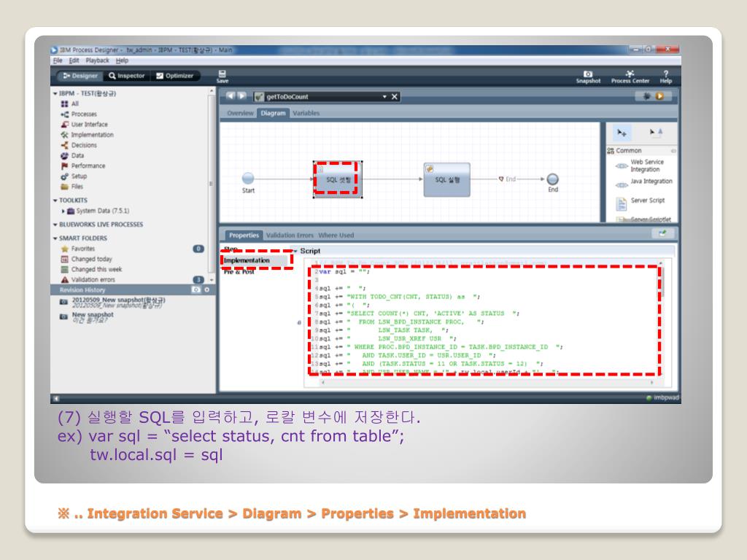Viewport: 747px width, 560px height.
Task: Open Favorites smart folder
Action: click(x=77, y=249)
